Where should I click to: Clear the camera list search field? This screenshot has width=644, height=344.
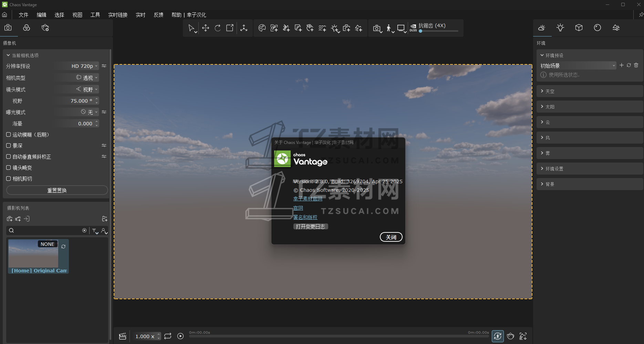tap(84, 230)
